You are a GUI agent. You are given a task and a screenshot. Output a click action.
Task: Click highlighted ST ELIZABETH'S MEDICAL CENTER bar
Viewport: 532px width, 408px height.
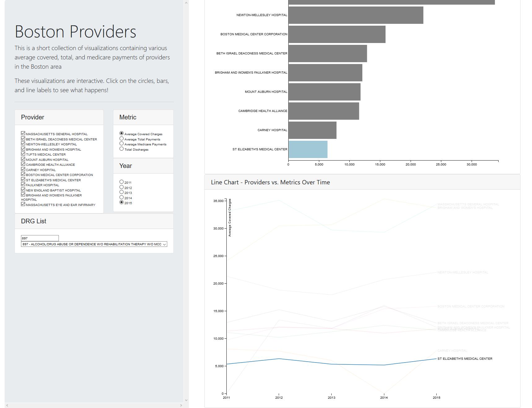(308, 149)
